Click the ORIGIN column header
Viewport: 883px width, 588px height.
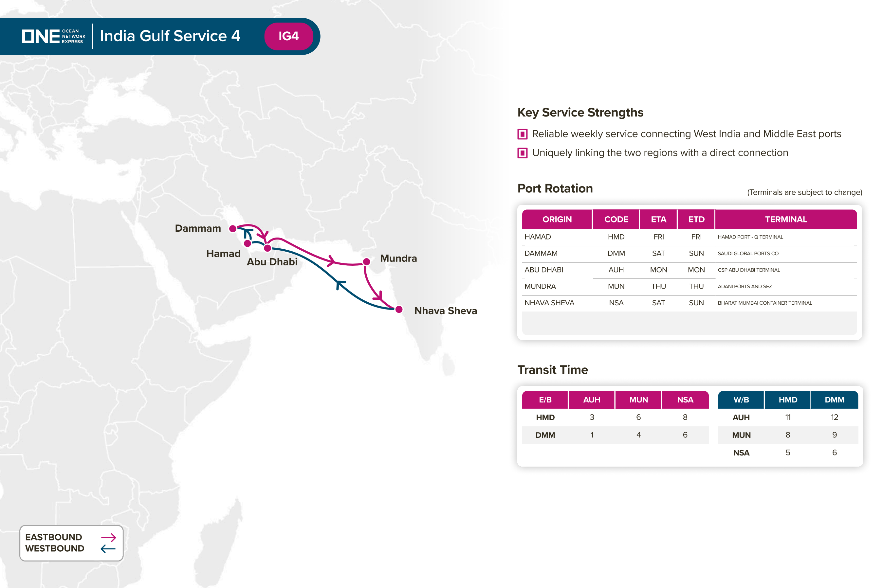click(557, 219)
